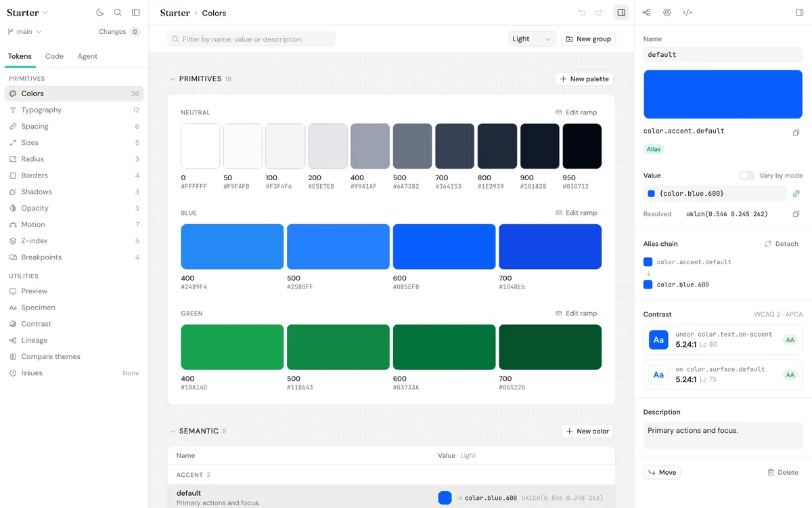Open Breakpoints tokens in the sidebar
The image size is (812, 508).
[74, 257]
